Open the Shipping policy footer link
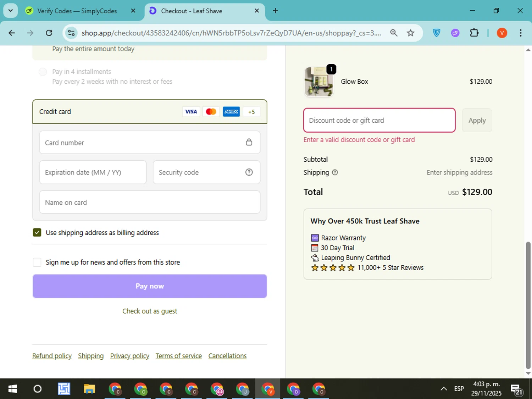 [91, 356]
